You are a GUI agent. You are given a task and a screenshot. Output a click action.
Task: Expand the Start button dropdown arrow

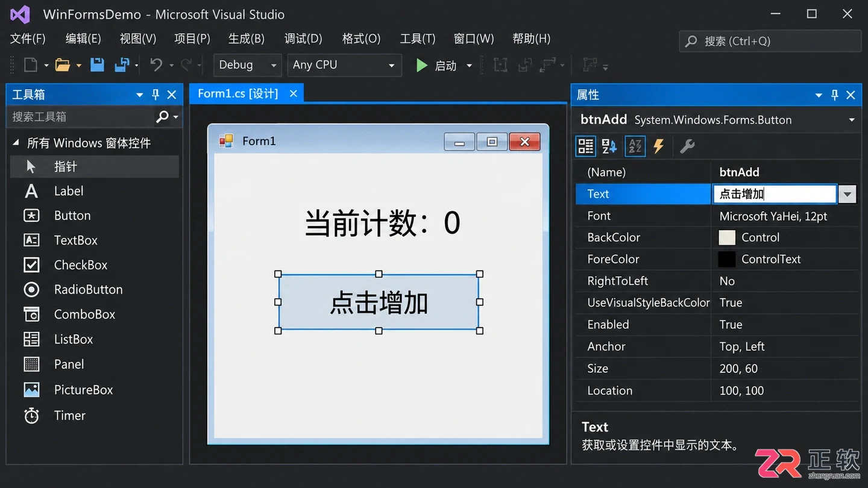tap(469, 65)
